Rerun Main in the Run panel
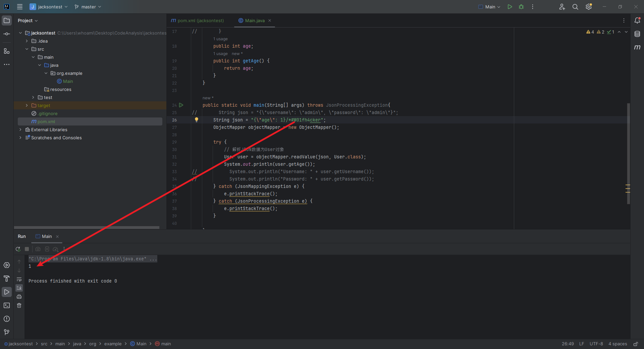The width and height of the screenshot is (644, 349). (18, 249)
